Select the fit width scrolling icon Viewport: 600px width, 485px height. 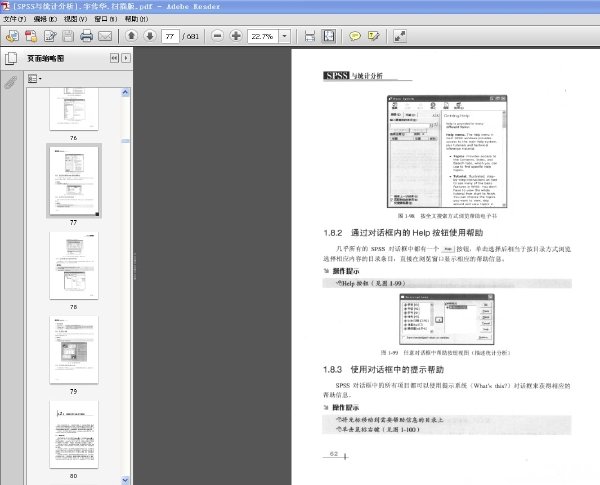[310, 36]
